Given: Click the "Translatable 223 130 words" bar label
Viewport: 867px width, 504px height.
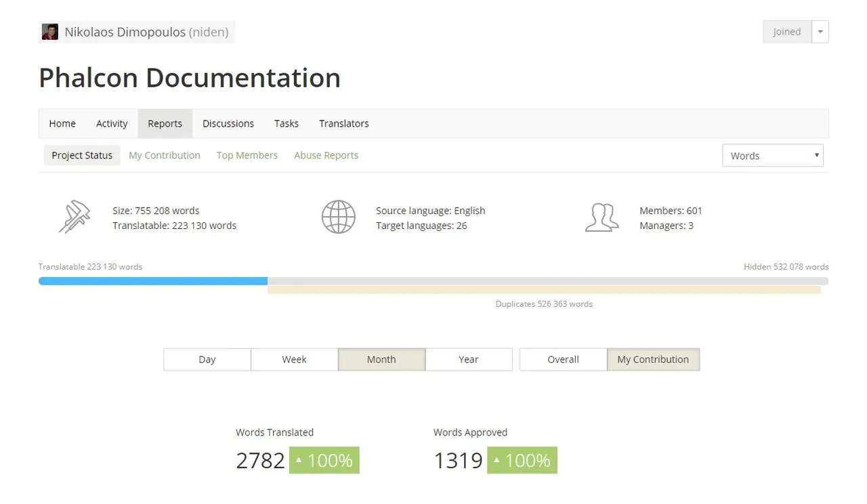Looking at the screenshot, I should coord(90,267).
